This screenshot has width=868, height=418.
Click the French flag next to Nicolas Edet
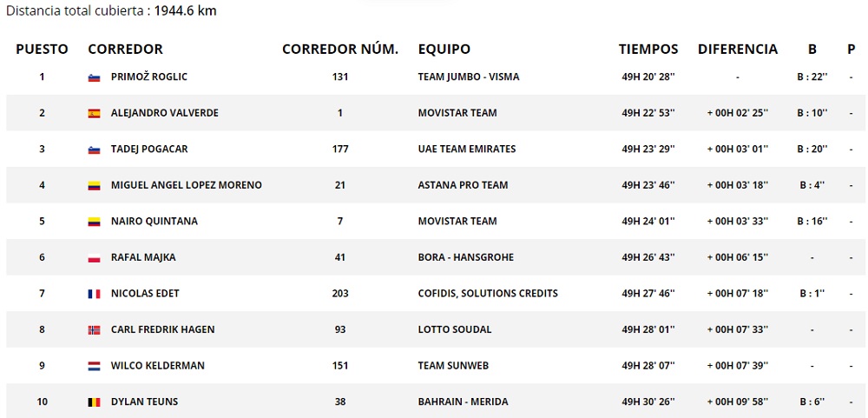coord(95,294)
